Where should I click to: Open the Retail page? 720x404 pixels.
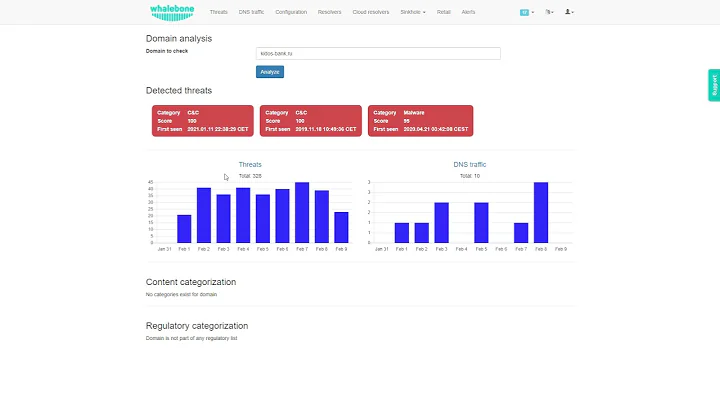pyautogui.click(x=444, y=12)
